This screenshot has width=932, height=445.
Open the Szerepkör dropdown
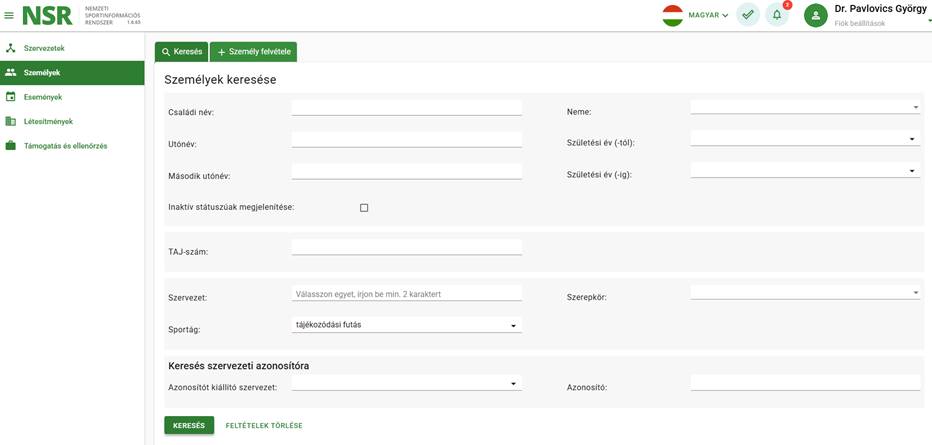[805, 292]
